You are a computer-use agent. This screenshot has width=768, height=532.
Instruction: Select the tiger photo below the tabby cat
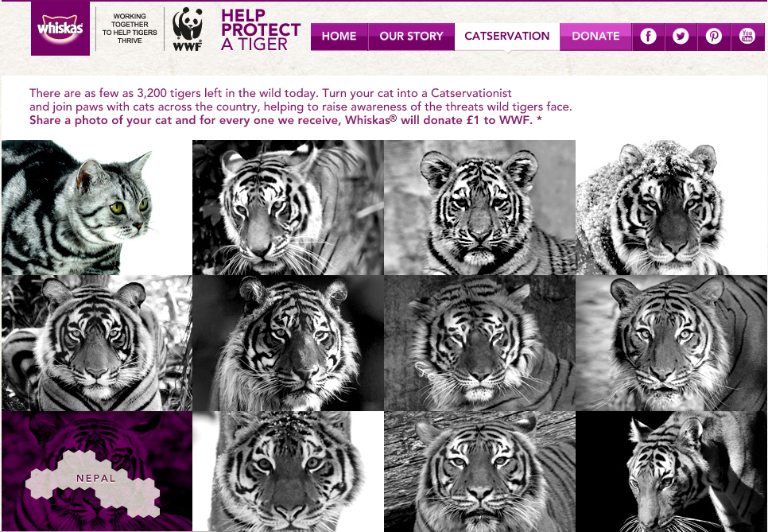tap(97, 343)
